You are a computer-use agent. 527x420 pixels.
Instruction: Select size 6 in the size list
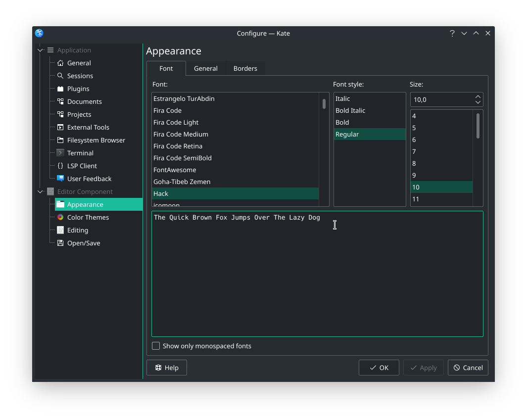(441, 140)
